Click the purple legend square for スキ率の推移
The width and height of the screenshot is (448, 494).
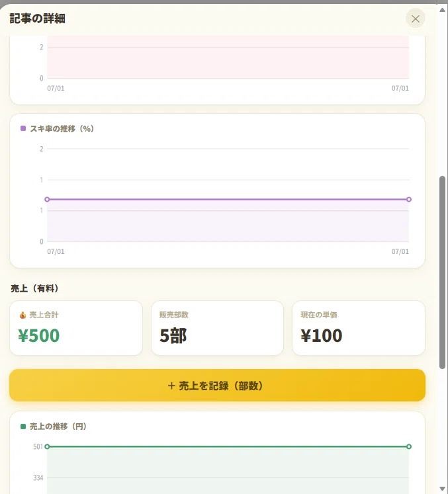23,128
